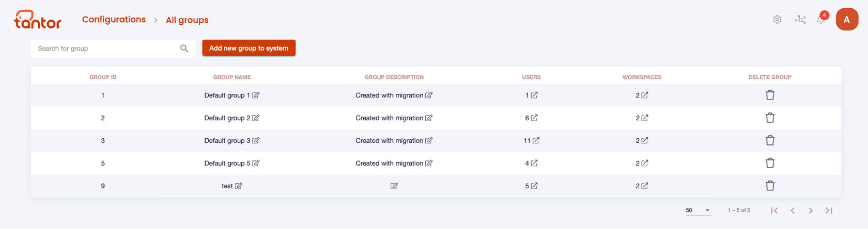The width and height of the screenshot is (868, 229).
Task: Click the All groups breadcrumb
Action: pyautogui.click(x=187, y=20)
